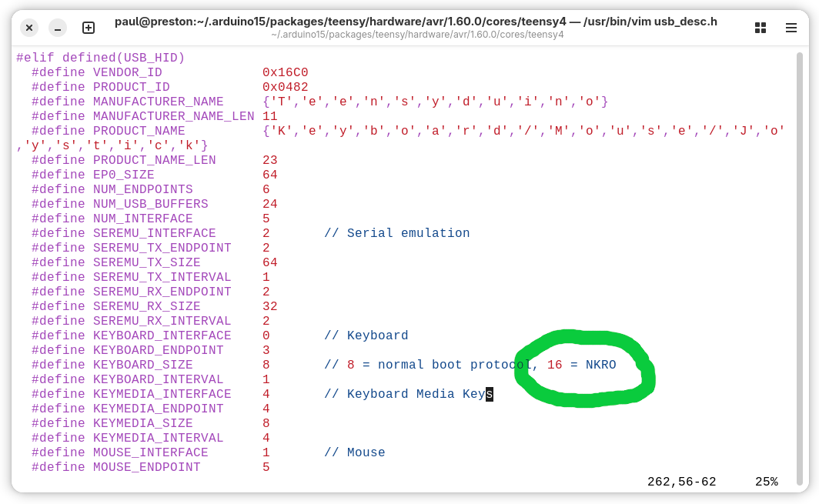Click 'normal boot protocol' comment text
Image resolution: width=819 pixels, height=504 pixels.
tap(454, 365)
